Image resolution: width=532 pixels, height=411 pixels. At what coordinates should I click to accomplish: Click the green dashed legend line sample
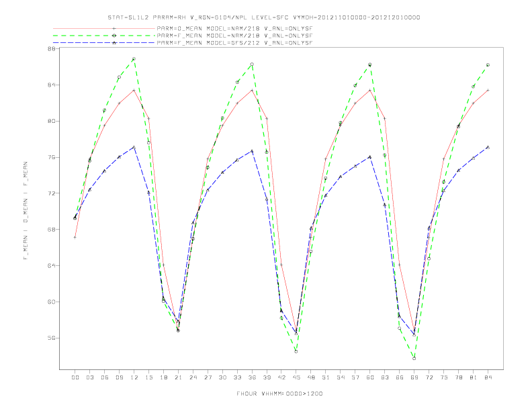pos(104,36)
